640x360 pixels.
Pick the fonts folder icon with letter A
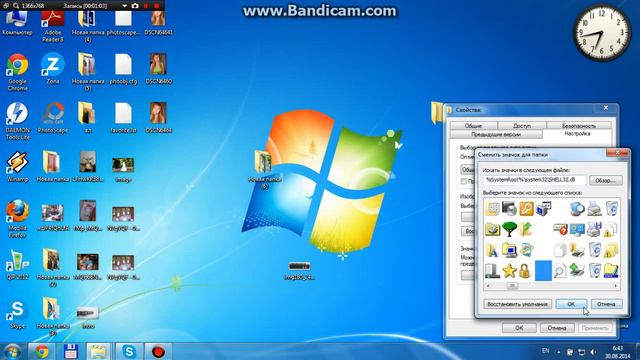tap(492, 250)
